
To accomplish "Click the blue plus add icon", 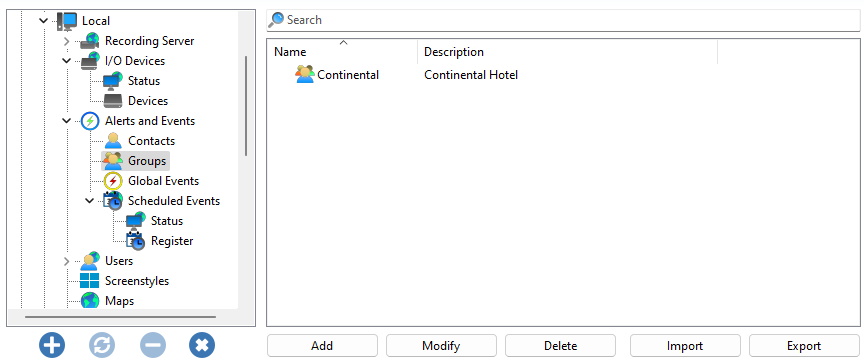I will [x=52, y=345].
